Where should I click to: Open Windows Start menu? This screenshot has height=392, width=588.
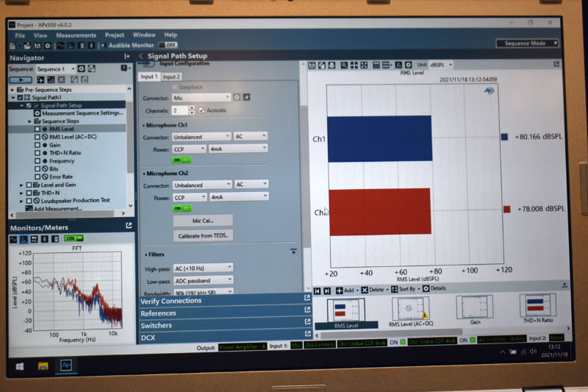[x=20, y=366]
